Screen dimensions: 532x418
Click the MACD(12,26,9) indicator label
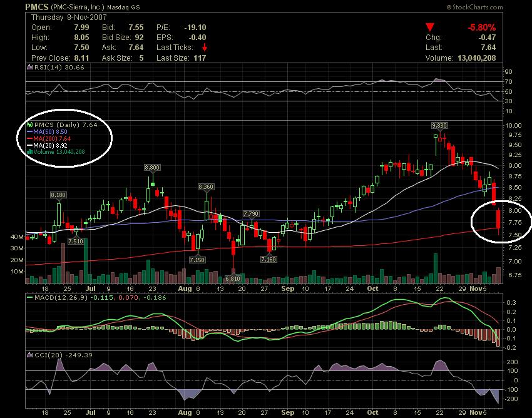[61, 298]
